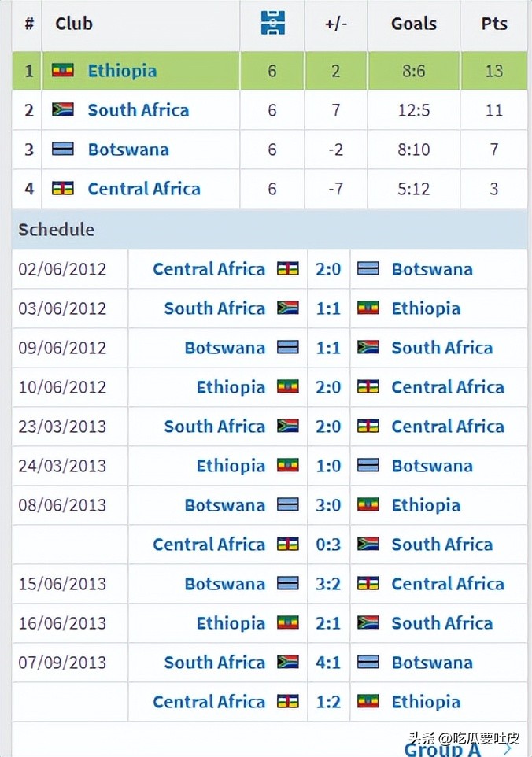Click the Ethiopia flag in the standings table
This screenshot has width=532, height=757.
point(63,71)
